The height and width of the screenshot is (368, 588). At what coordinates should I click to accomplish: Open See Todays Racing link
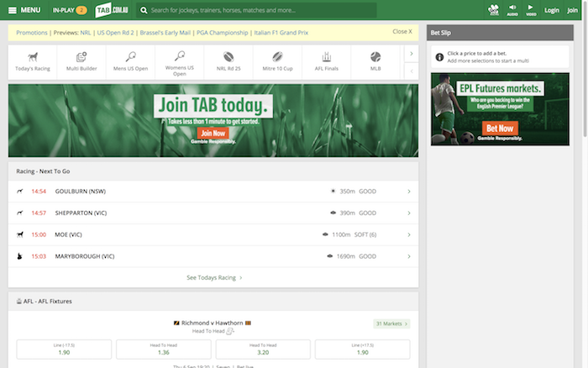(x=214, y=277)
